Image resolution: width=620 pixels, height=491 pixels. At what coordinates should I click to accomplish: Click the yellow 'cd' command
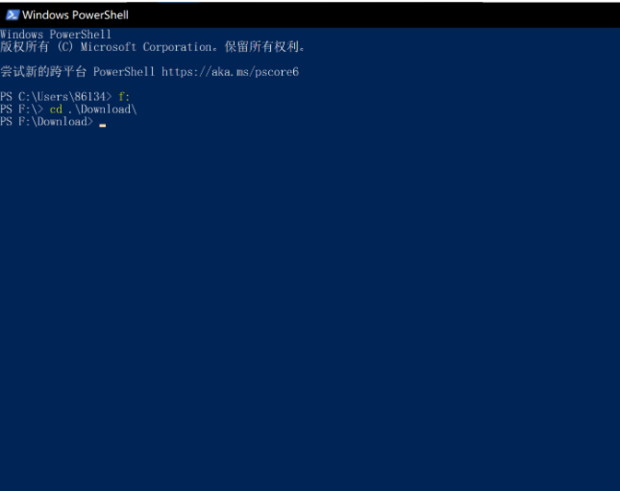click(56, 110)
